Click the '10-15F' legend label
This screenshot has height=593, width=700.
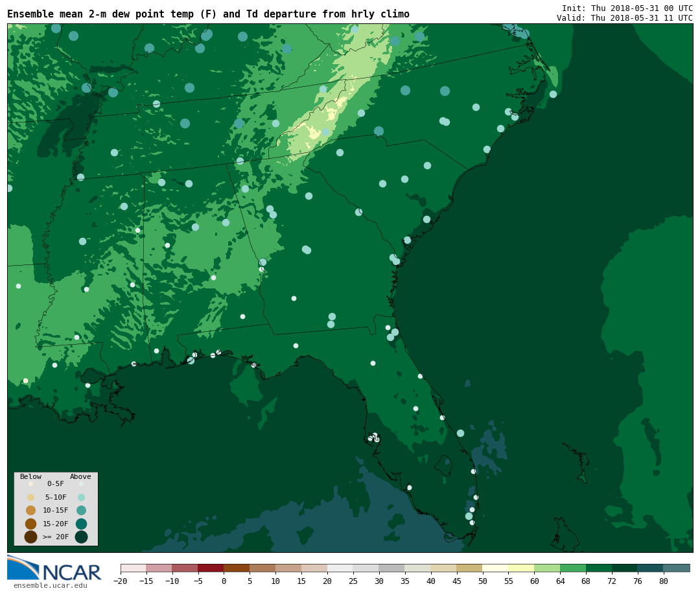pyautogui.click(x=56, y=510)
